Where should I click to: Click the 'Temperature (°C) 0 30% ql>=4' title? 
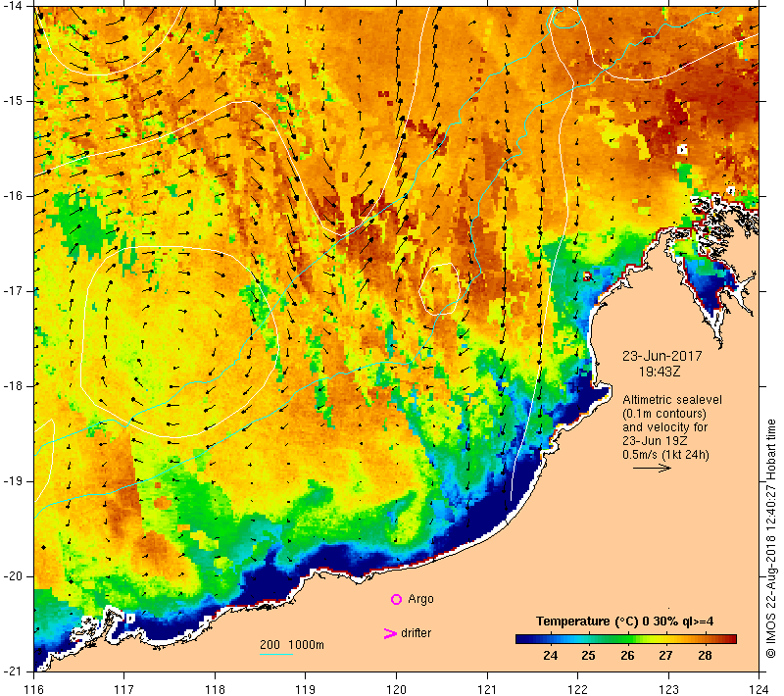click(624, 621)
